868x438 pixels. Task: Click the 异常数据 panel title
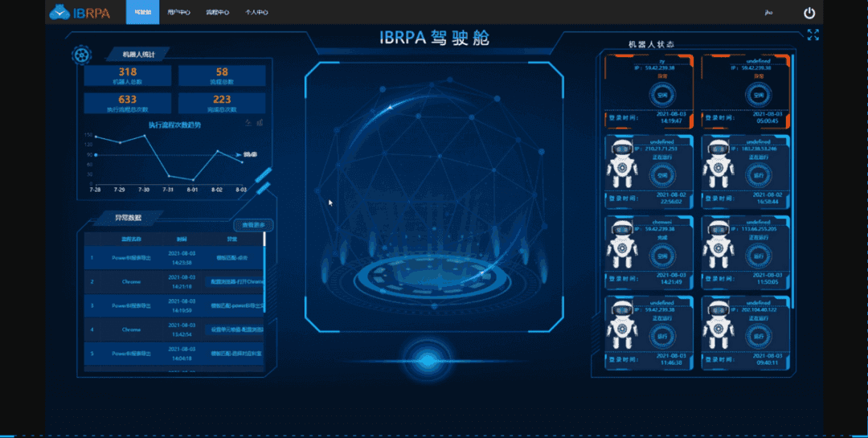point(128,218)
